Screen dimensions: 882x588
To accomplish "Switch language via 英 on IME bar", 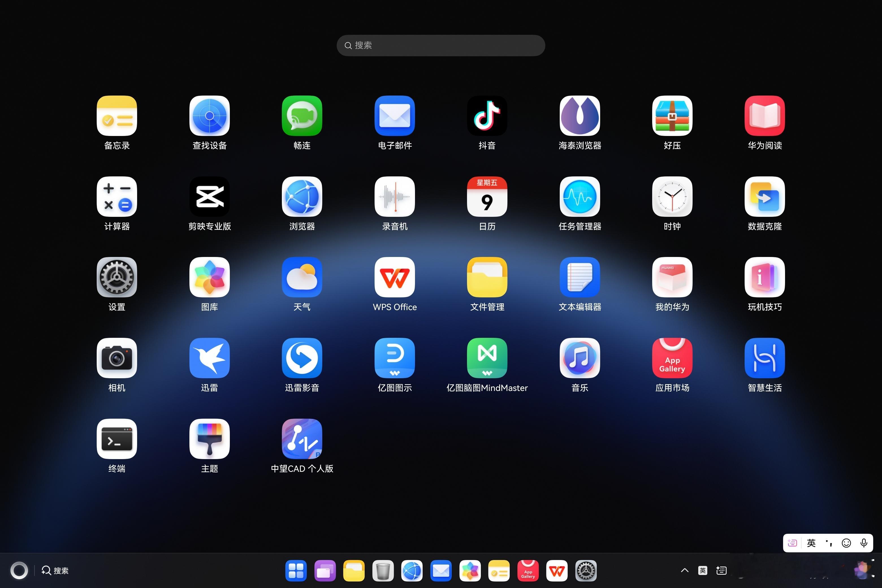I will 811,543.
